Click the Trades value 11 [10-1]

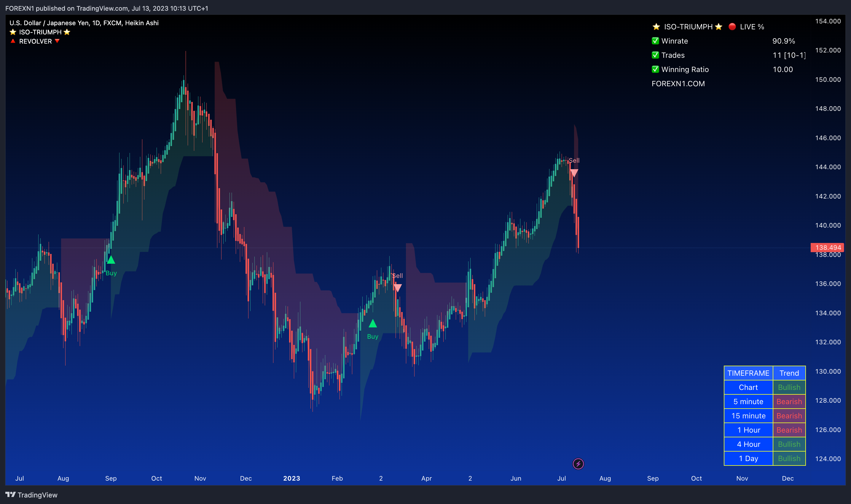click(x=789, y=55)
